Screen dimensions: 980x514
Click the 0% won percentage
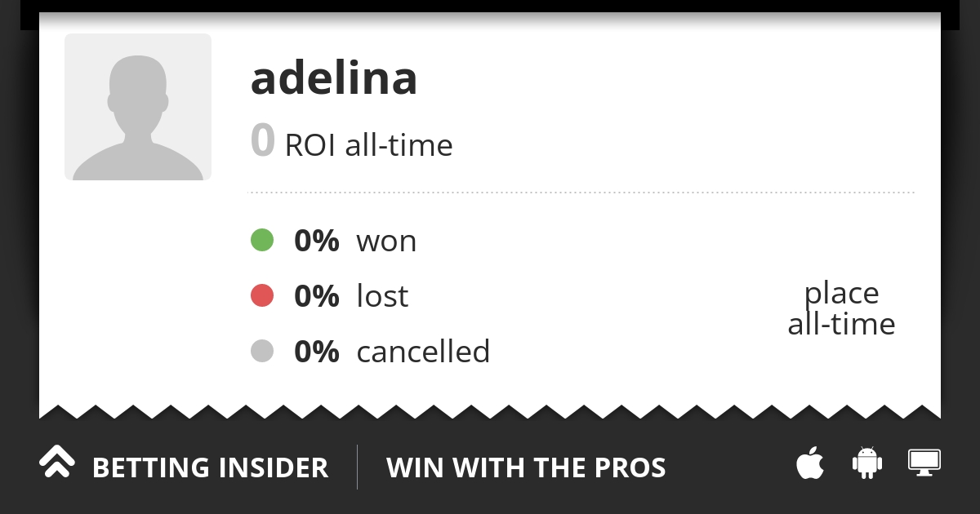click(x=317, y=241)
